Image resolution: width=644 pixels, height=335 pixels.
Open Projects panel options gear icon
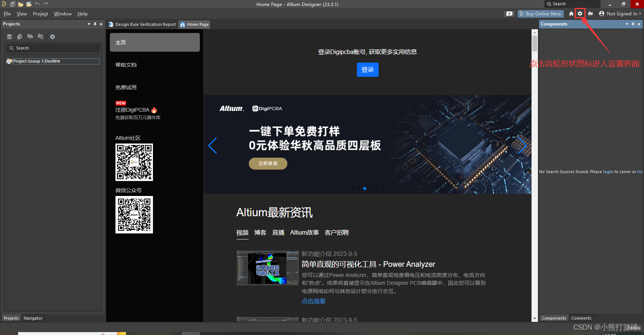[x=52, y=37]
